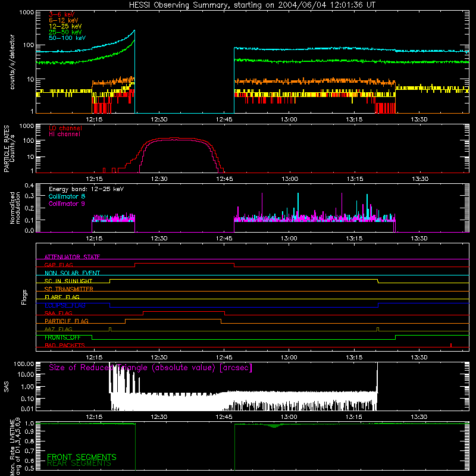Image resolution: width=476 pixels, height=476 pixels.
Task: Click the REAR SEGMENTS legend label
Action: [79, 464]
